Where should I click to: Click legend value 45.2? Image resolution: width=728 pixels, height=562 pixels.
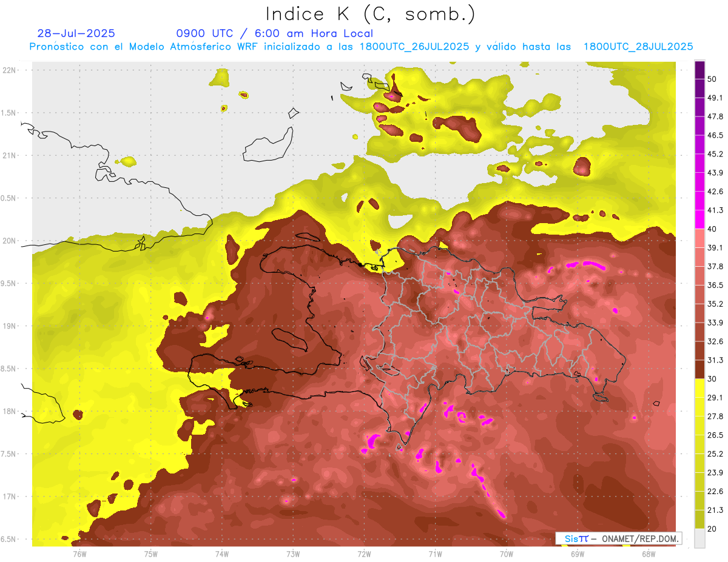click(x=715, y=154)
